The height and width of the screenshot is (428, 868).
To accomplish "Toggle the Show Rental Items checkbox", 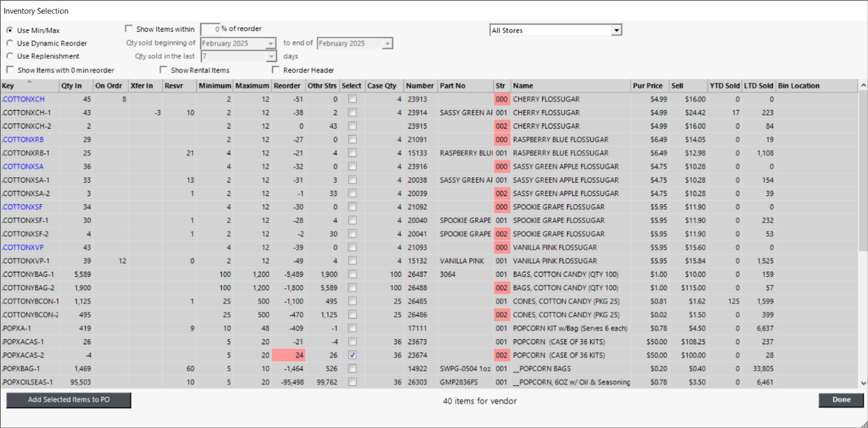I will tap(164, 71).
